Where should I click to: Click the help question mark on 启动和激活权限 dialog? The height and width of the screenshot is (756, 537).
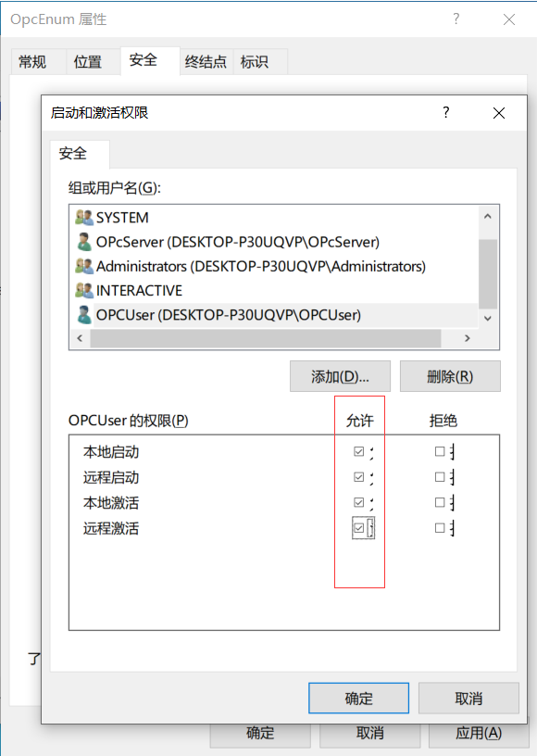445,112
